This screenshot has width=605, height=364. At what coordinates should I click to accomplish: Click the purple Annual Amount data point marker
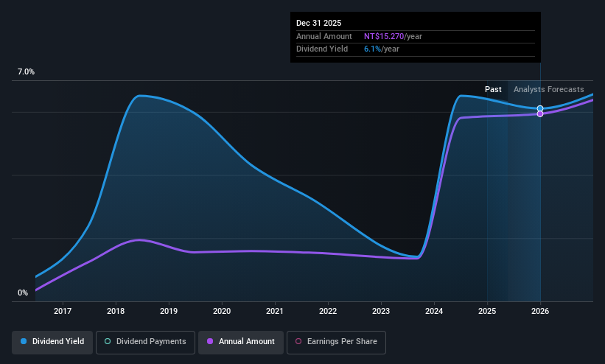click(x=540, y=114)
